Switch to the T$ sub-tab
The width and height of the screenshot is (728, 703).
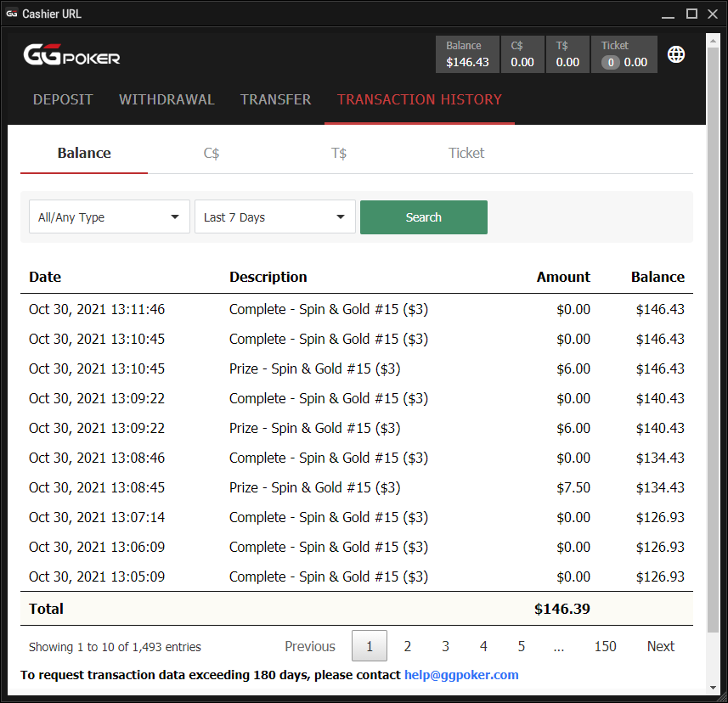339,153
